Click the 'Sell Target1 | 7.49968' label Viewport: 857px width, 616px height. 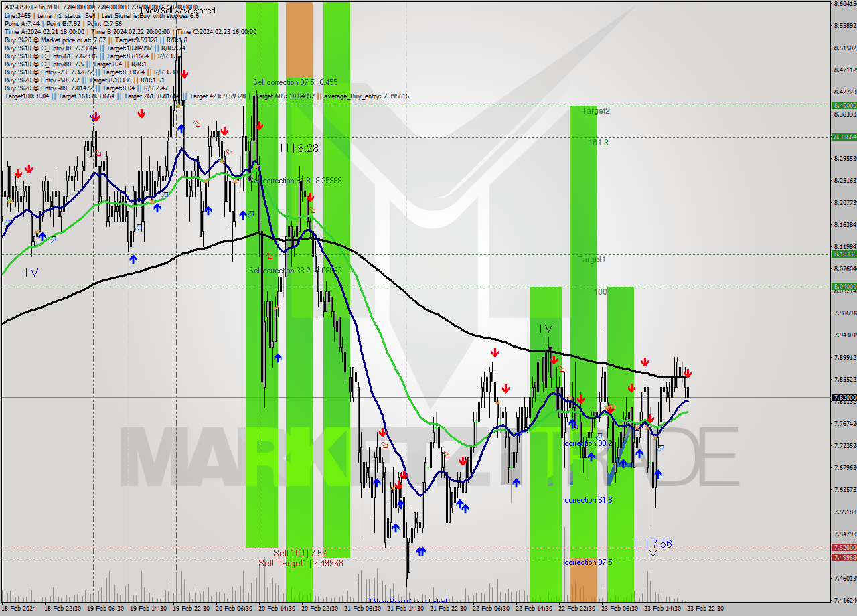coord(301,563)
